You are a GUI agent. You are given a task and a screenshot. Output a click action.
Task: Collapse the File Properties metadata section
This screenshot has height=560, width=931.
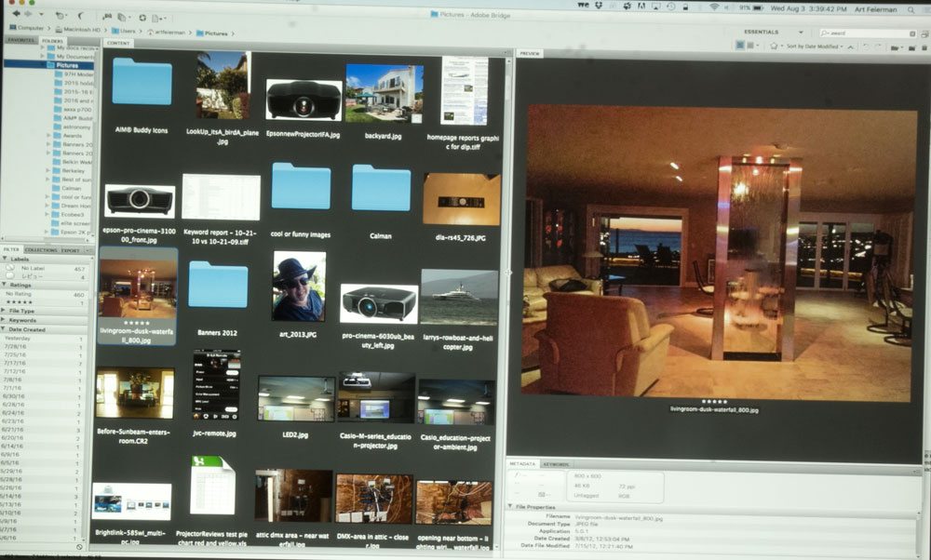tap(510, 507)
